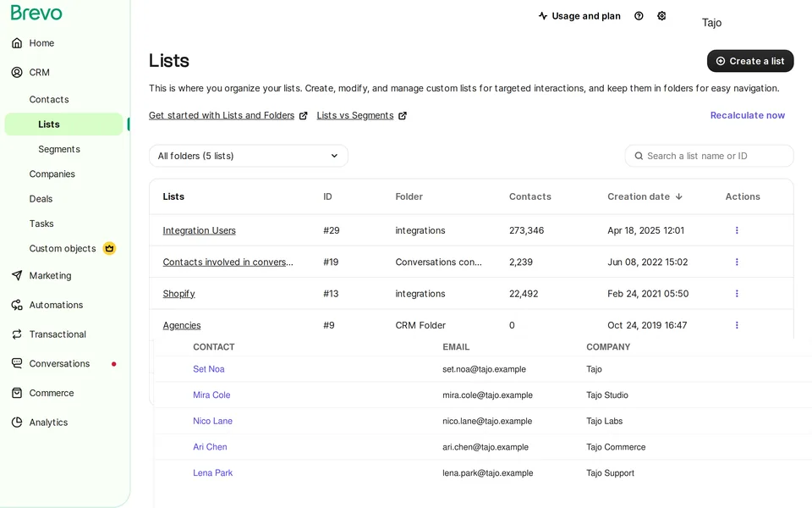Image resolution: width=812 pixels, height=508 pixels.
Task: Open contact Nico Lane
Action: click(212, 421)
